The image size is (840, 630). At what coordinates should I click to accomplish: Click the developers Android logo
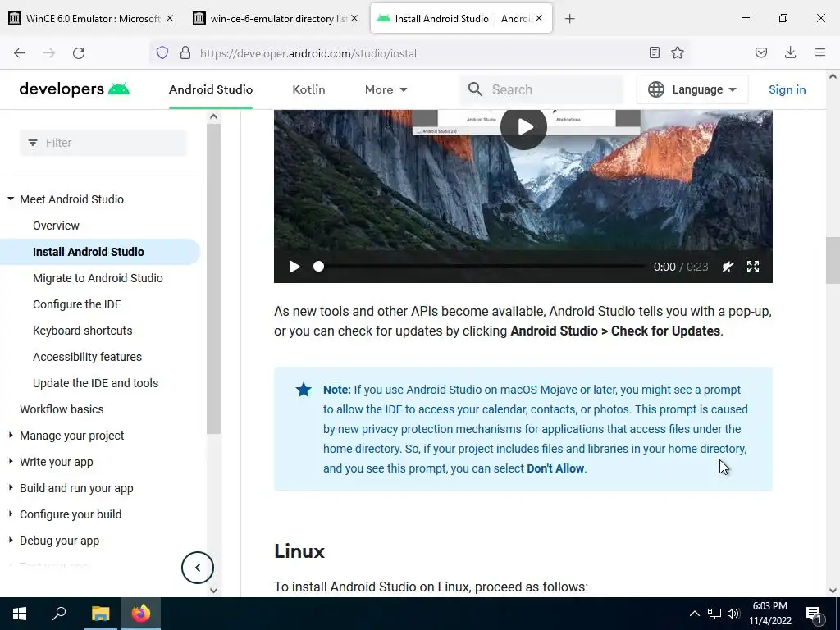(x=75, y=89)
